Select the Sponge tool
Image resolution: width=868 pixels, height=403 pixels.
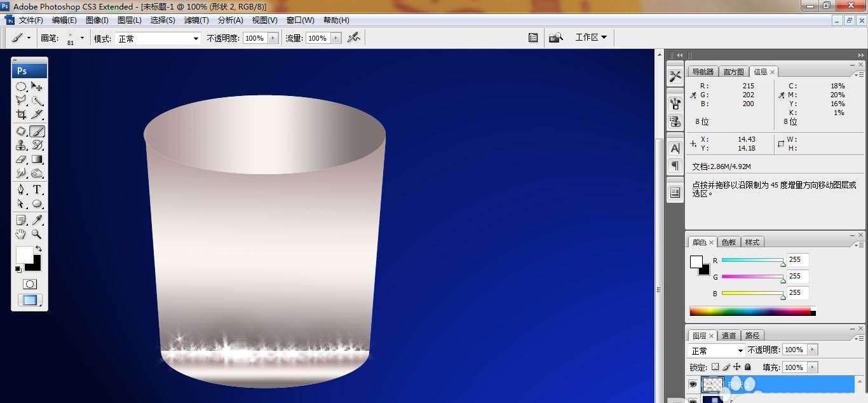point(37,173)
